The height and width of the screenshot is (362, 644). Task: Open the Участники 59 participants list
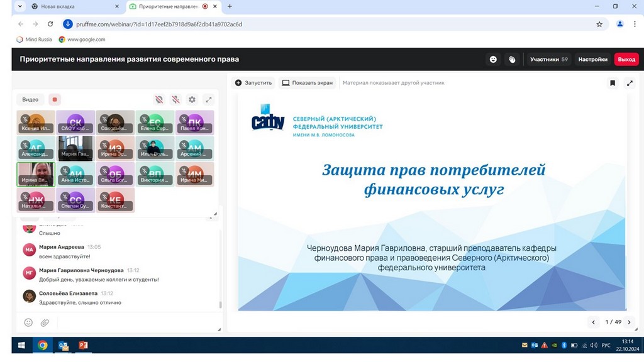pyautogui.click(x=548, y=59)
